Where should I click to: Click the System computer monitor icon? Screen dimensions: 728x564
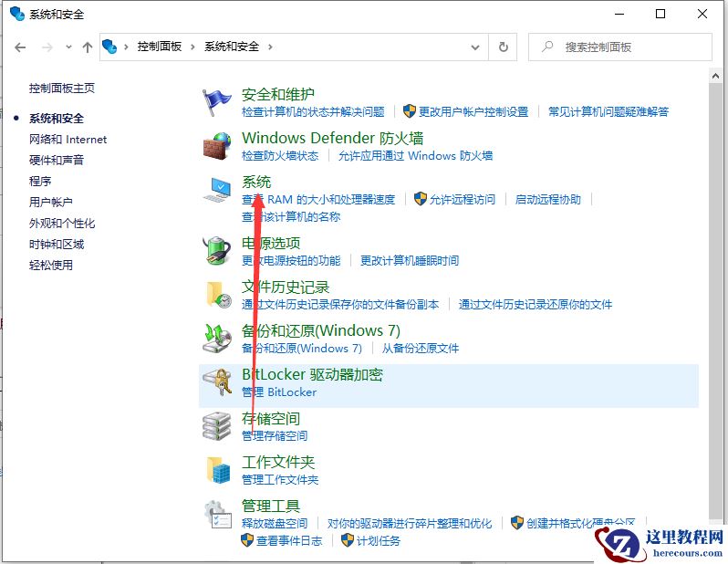(217, 189)
